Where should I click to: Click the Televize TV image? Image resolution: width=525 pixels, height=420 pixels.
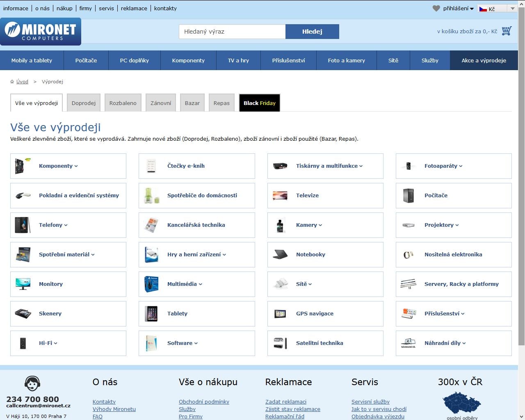(280, 195)
